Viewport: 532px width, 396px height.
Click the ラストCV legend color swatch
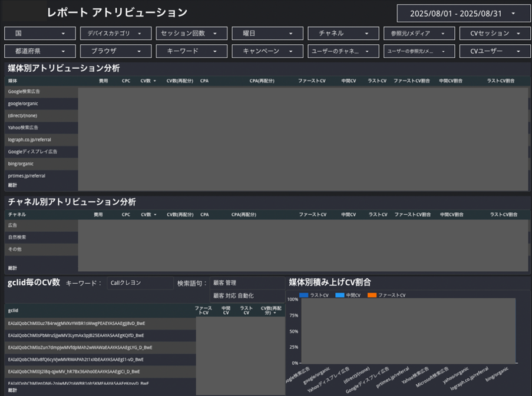pos(304,295)
